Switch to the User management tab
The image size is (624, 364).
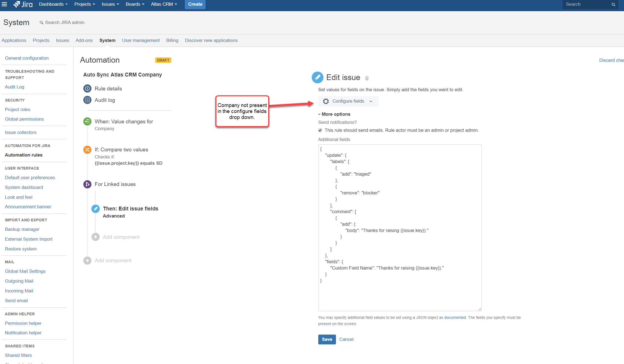click(x=141, y=40)
